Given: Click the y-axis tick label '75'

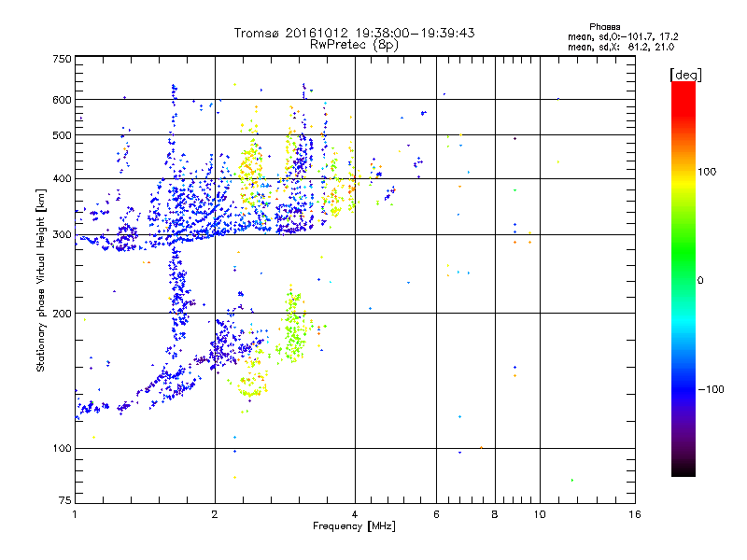Looking at the screenshot, I should [x=65, y=500].
